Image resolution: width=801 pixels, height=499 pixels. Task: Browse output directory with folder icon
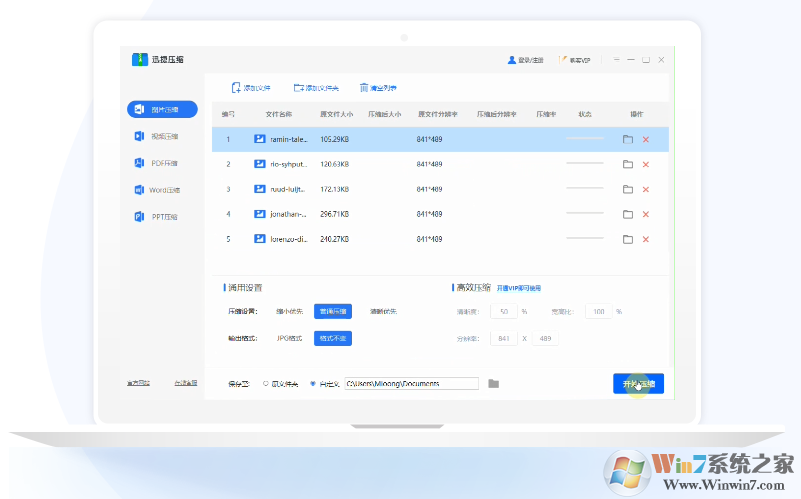[x=493, y=383]
